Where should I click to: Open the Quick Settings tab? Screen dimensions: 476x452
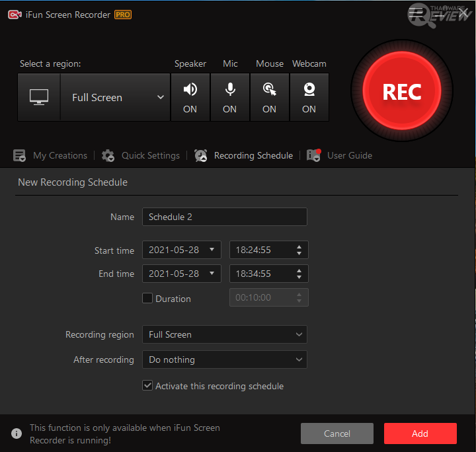151,155
